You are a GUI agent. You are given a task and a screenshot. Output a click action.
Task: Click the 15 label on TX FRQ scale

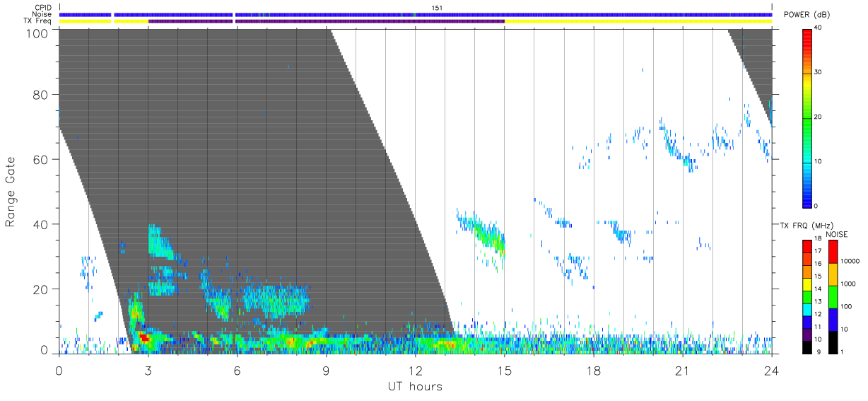819,277
